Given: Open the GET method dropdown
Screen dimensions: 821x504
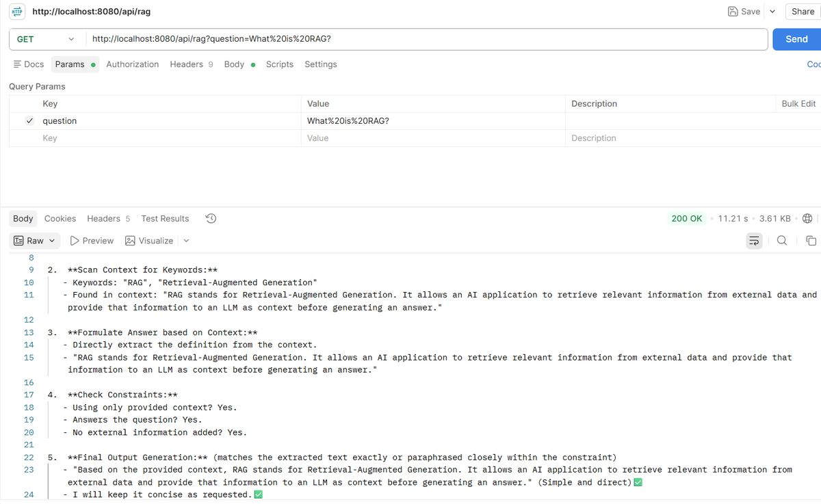Looking at the screenshot, I should pyautogui.click(x=45, y=39).
